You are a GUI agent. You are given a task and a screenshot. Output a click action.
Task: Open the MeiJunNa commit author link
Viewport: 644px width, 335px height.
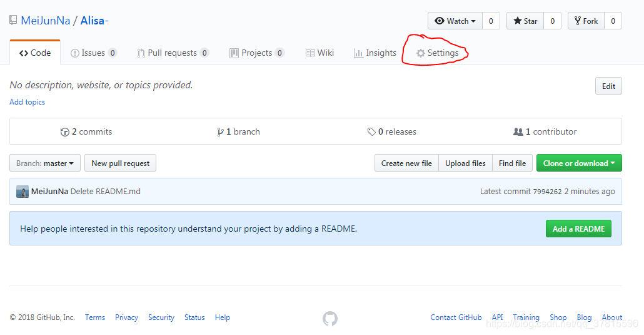(x=49, y=192)
